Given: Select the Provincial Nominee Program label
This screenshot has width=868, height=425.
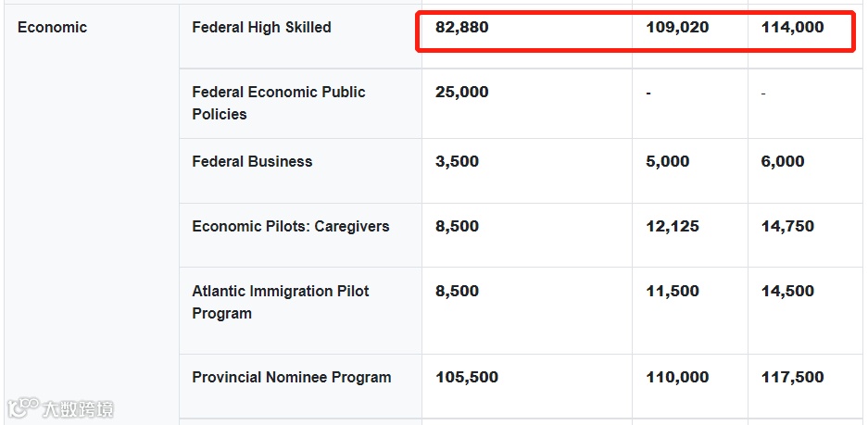Looking at the screenshot, I should click(291, 378).
